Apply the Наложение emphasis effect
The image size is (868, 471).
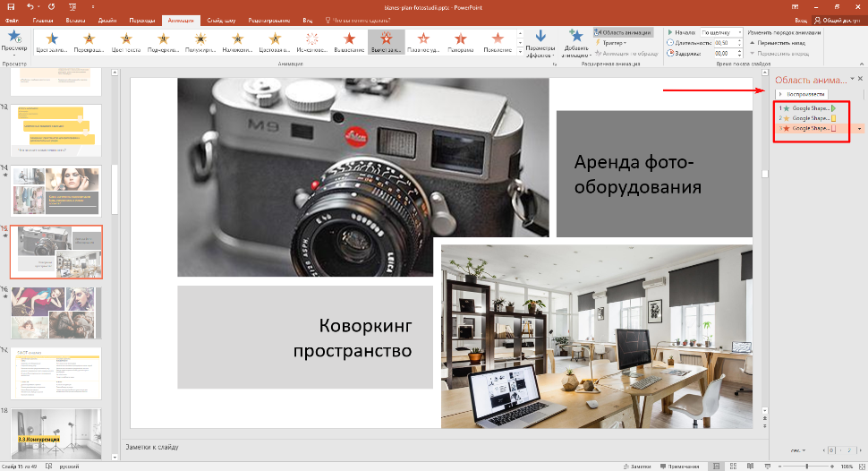click(237, 42)
